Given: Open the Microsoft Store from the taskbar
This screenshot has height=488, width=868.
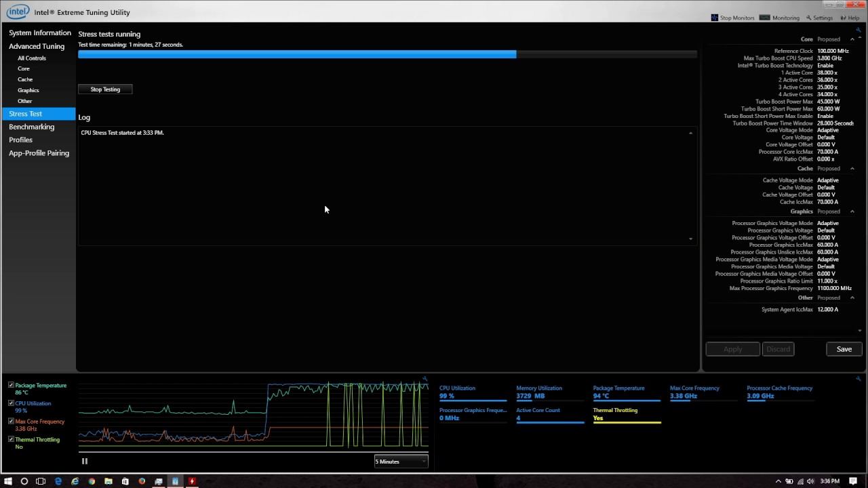Looking at the screenshot, I should (125, 481).
